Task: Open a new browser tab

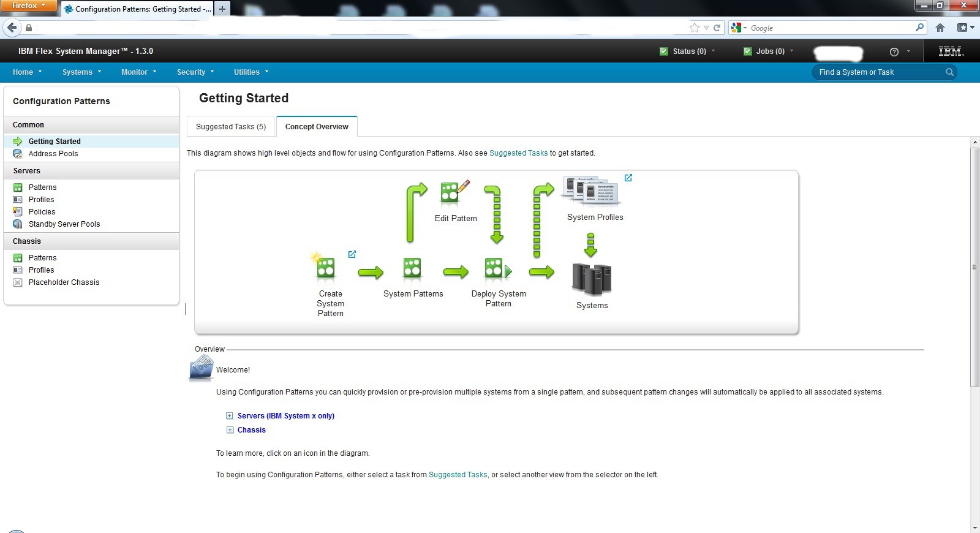Action: [222, 9]
